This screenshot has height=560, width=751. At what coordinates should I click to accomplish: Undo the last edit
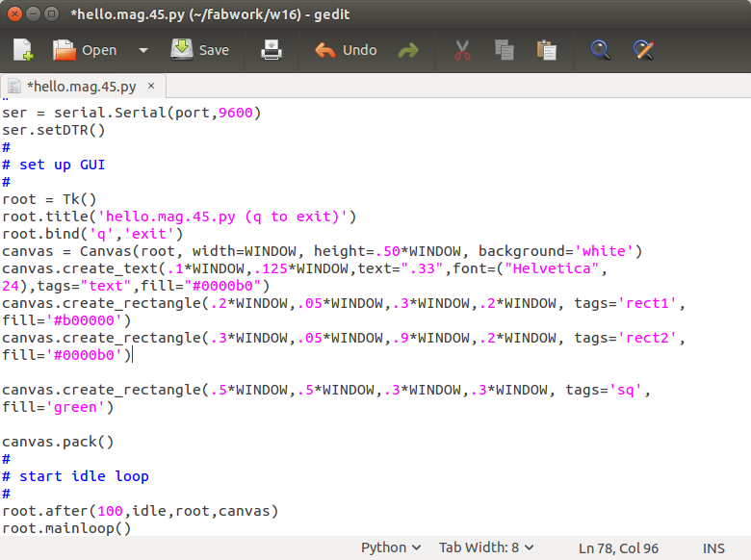(x=346, y=50)
